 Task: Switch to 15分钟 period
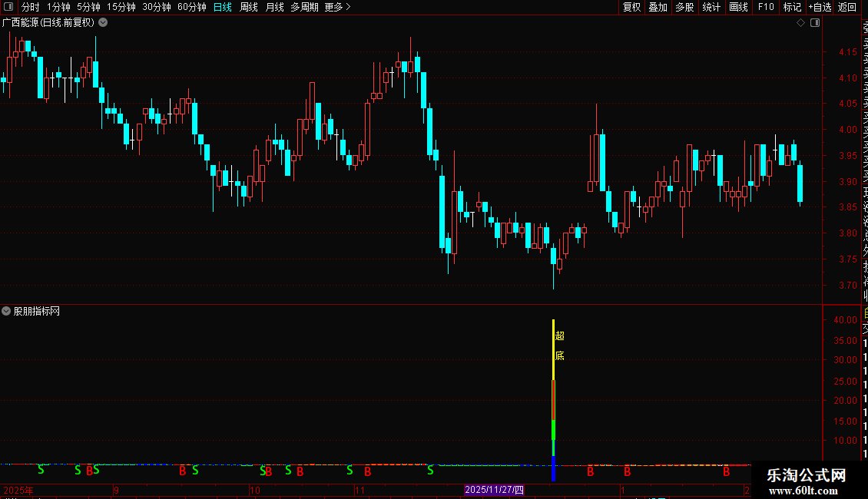tap(121, 7)
